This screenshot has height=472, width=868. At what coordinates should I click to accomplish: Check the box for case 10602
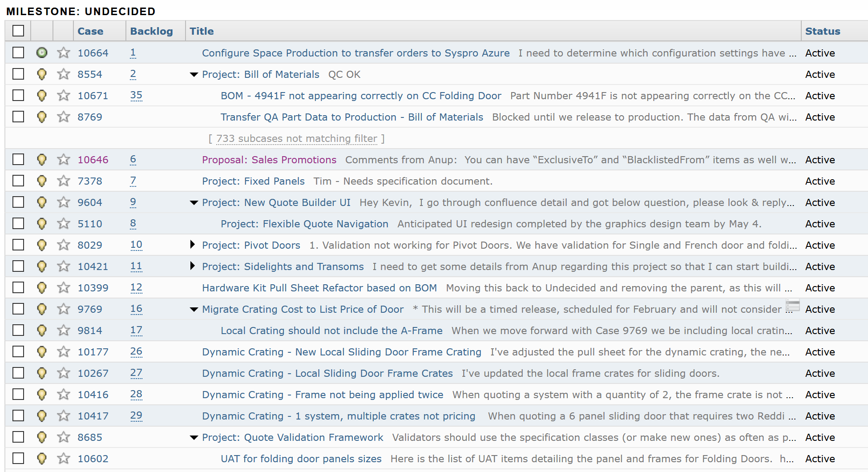click(x=18, y=458)
